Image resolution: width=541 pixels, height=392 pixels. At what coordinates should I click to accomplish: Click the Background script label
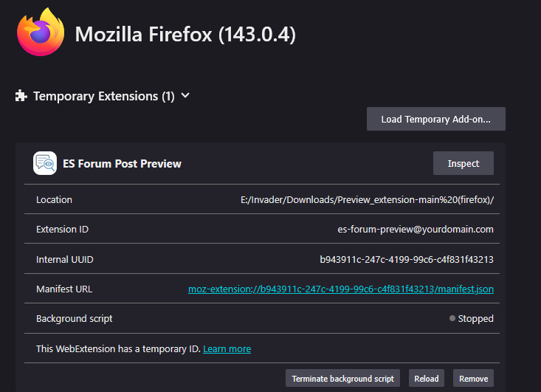click(x=75, y=319)
